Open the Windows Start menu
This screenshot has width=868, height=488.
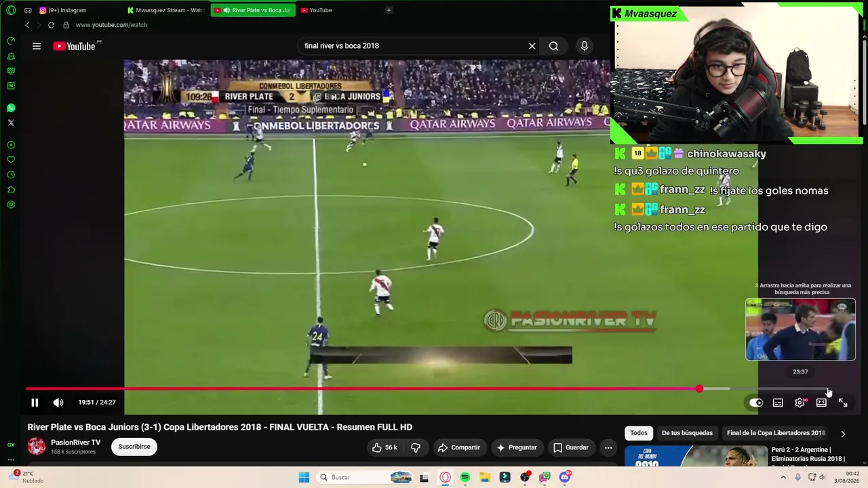(304, 477)
